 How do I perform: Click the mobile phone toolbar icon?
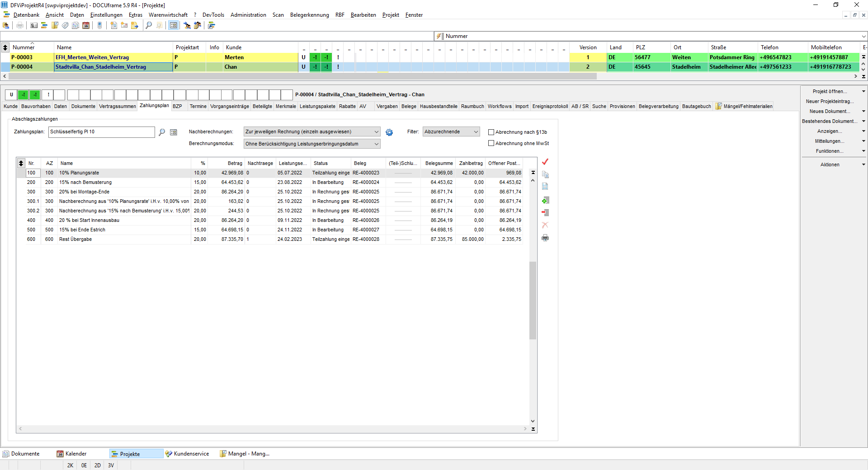99,25
